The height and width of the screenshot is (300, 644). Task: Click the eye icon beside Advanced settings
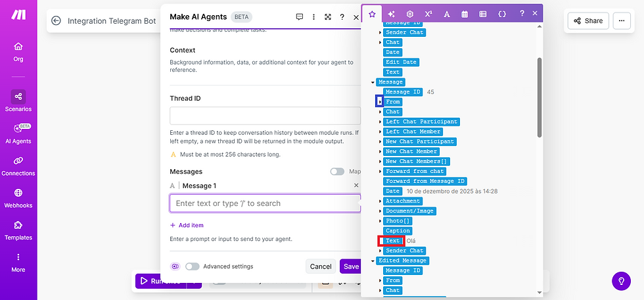pos(175,266)
